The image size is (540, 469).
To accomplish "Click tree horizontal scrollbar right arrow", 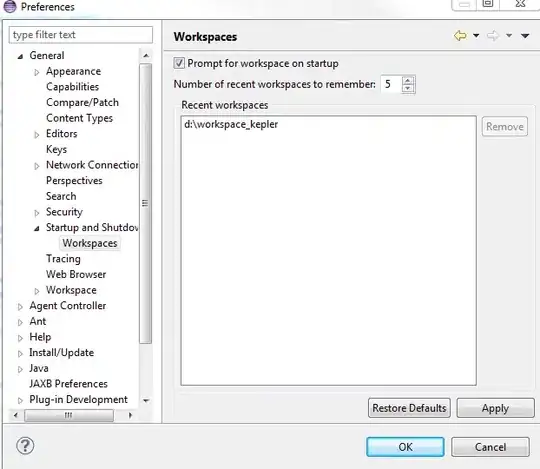I will (x=130, y=415).
